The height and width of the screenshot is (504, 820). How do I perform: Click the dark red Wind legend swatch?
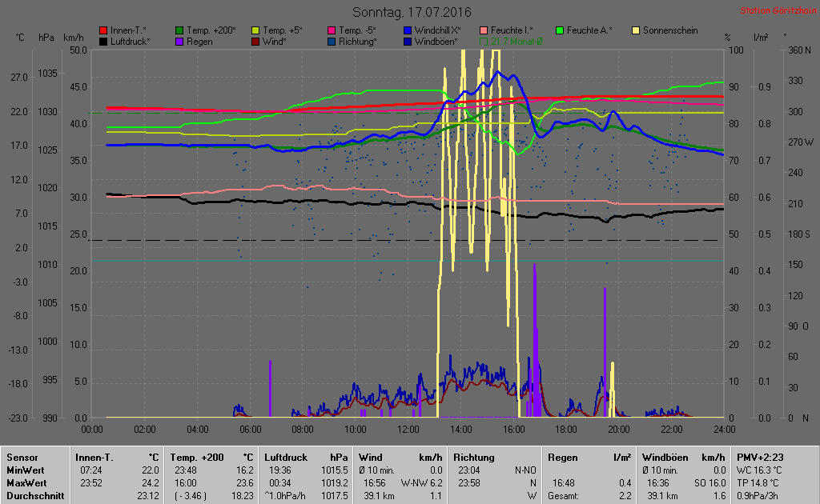click(255, 42)
